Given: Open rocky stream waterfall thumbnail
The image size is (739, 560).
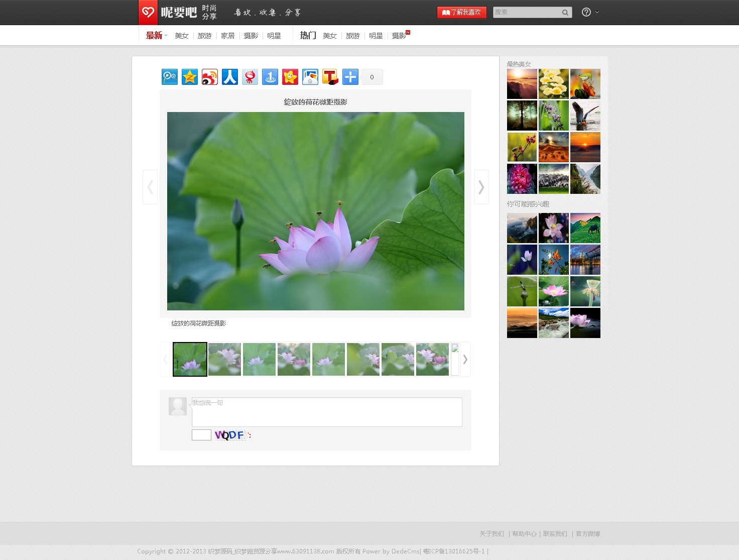Looking at the screenshot, I should pyautogui.click(x=554, y=323).
